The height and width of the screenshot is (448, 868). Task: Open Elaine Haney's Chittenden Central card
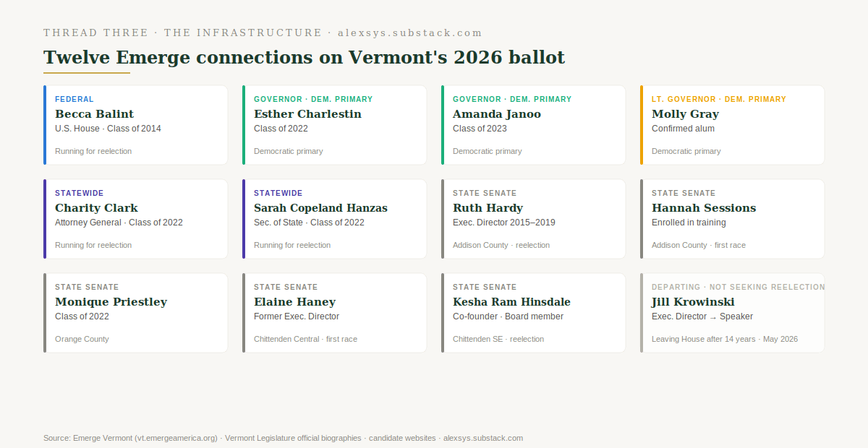334,313
